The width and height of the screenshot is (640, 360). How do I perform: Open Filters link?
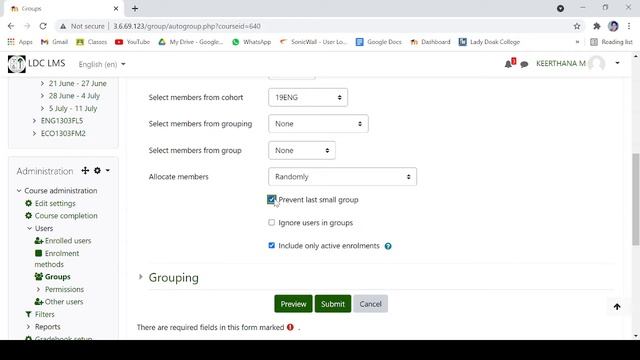click(x=44, y=314)
